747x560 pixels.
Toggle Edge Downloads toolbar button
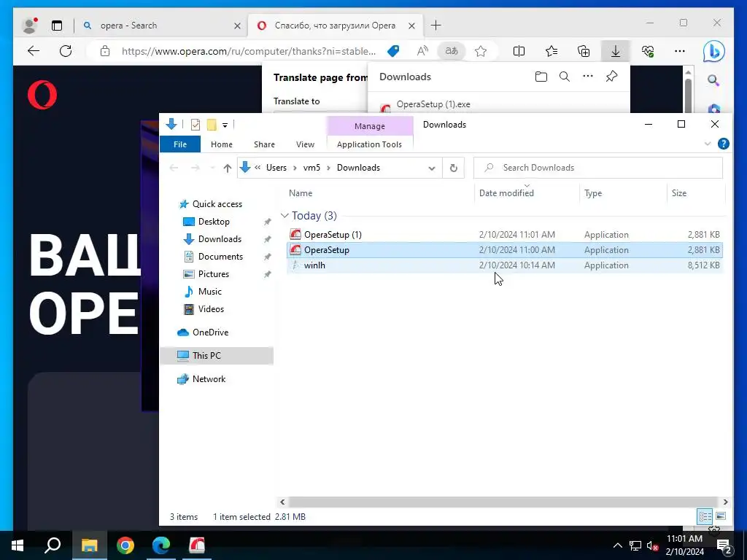(x=616, y=51)
